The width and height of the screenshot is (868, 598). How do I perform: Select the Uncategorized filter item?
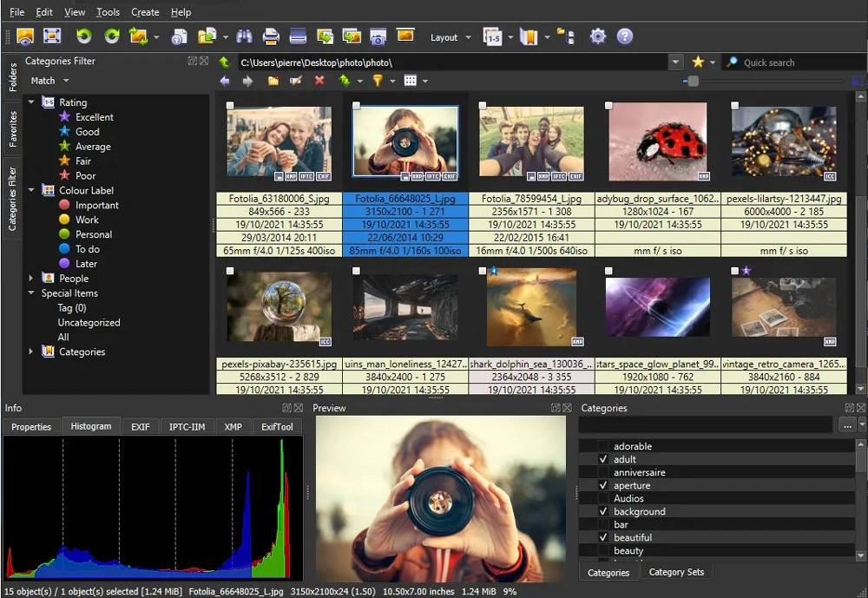click(x=89, y=322)
